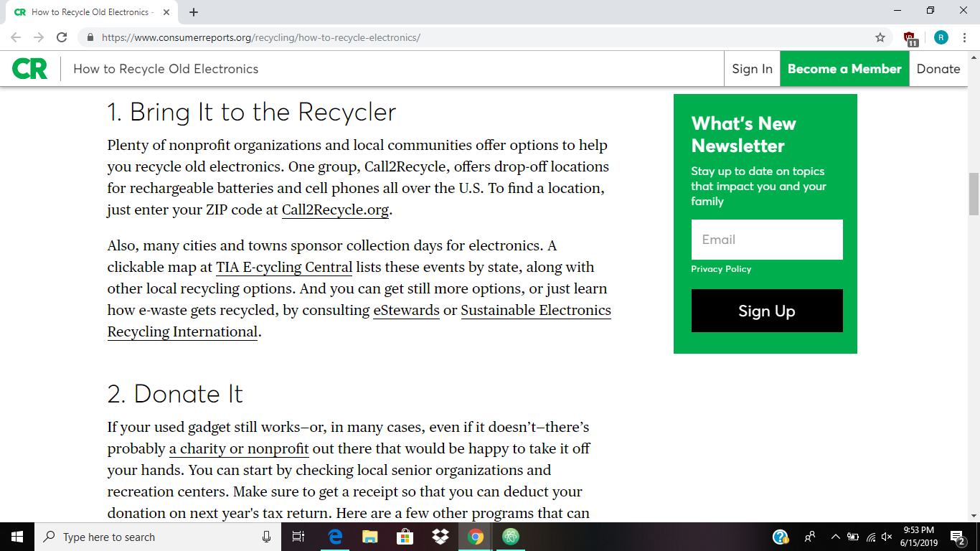The height and width of the screenshot is (551, 980).
Task: Close the How to Recycle Old Electronics tab
Action: pyautogui.click(x=167, y=12)
